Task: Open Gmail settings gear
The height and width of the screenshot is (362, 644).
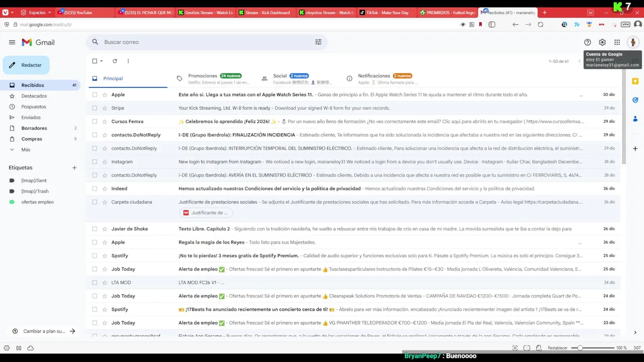Action: coord(602,42)
